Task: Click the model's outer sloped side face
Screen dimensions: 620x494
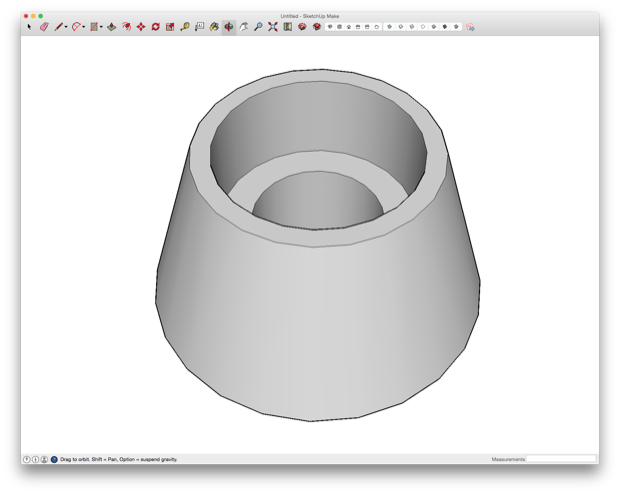Action: click(x=316, y=328)
